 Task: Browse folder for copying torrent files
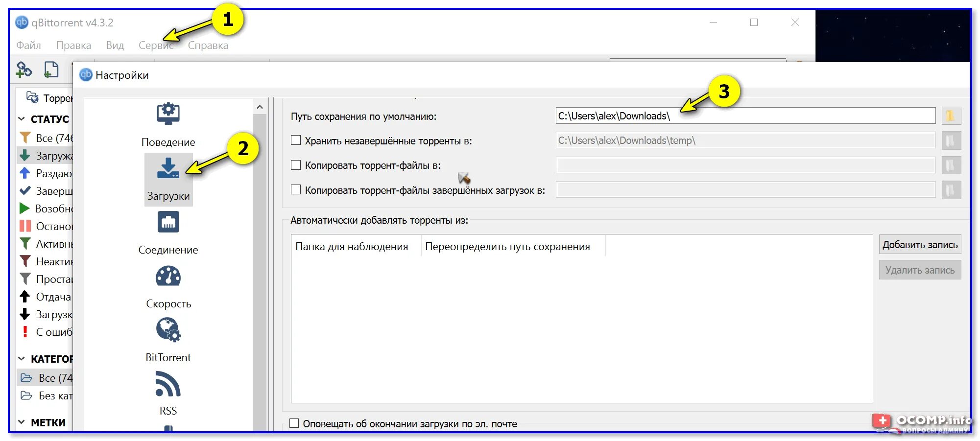(951, 165)
